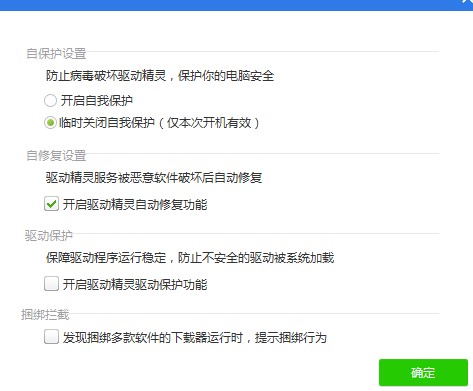Viewport: 473px width, 391px height.
Task: Select the 开启自我保护 radio button
Action: click(x=50, y=100)
